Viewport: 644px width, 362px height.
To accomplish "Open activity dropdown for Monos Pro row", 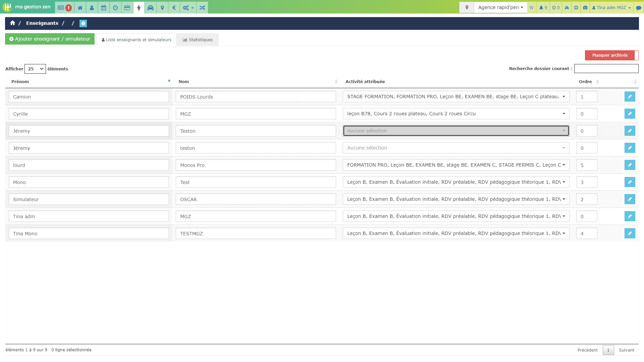I will [456, 165].
